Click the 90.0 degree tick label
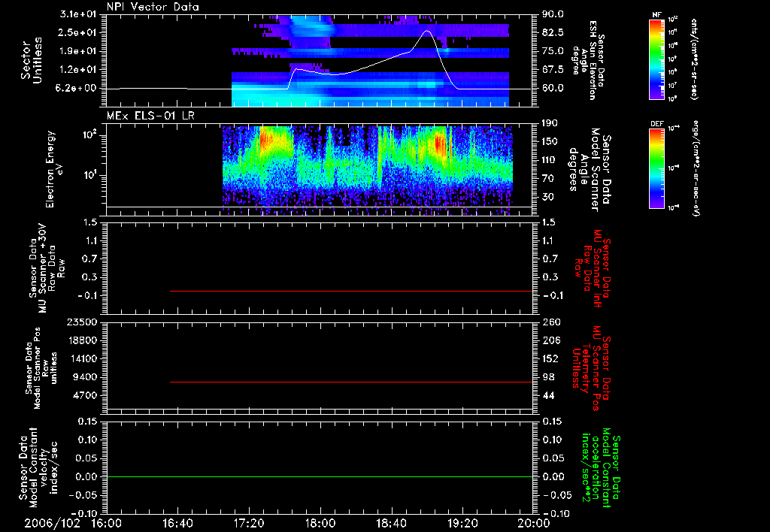 (553, 14)
